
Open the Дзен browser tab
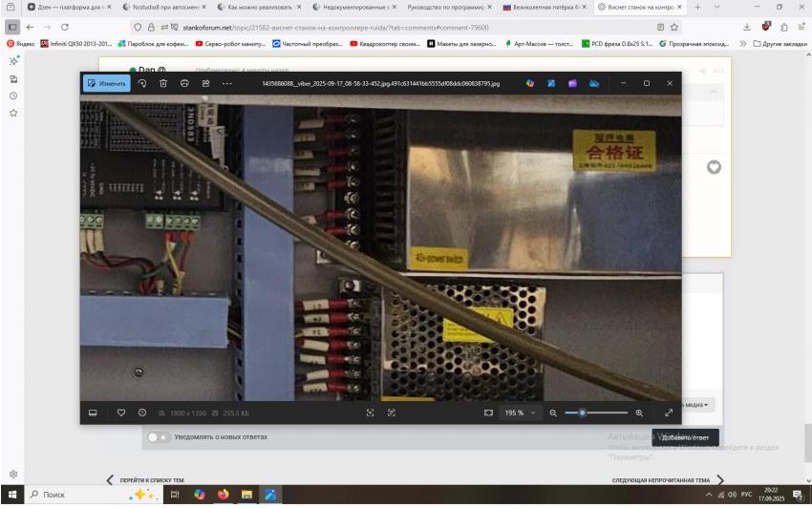67,7
